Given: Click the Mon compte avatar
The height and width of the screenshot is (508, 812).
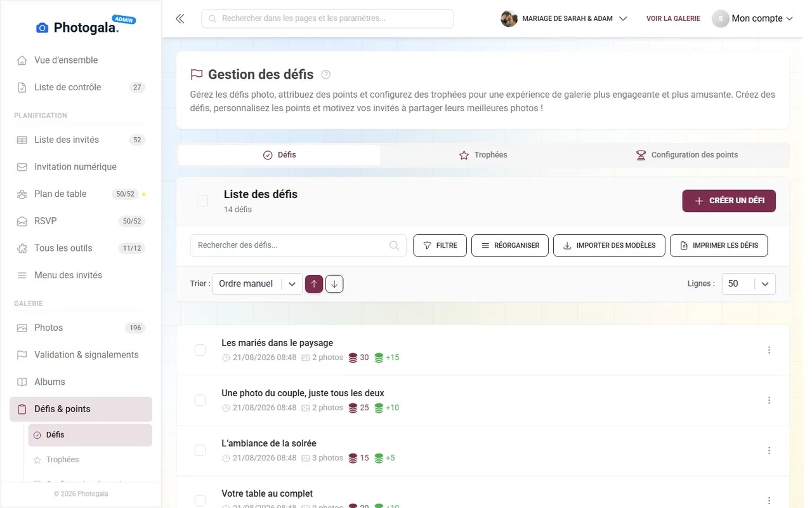Looking at the screenshot, I should pyautogui.click(x=720, y=18).
